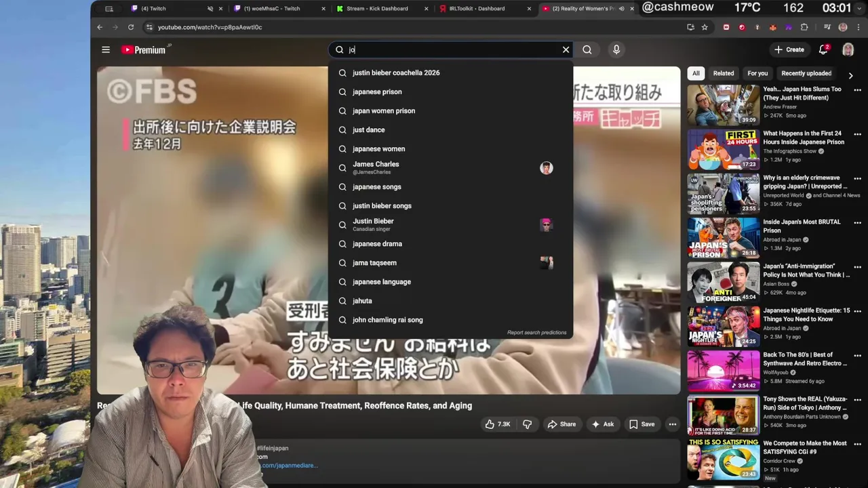
Task: Open options for Tony Shows the REAL video
Action: 857,400
